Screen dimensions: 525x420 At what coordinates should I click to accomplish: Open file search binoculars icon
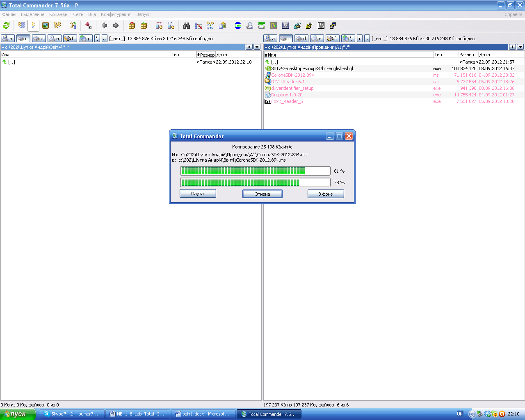click(187, 25)
